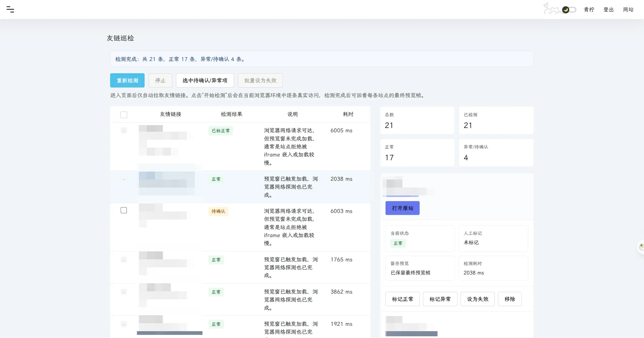Click 设为失效 in the detail panel
This screenshot has width=644, height=338.
point(478,299)
